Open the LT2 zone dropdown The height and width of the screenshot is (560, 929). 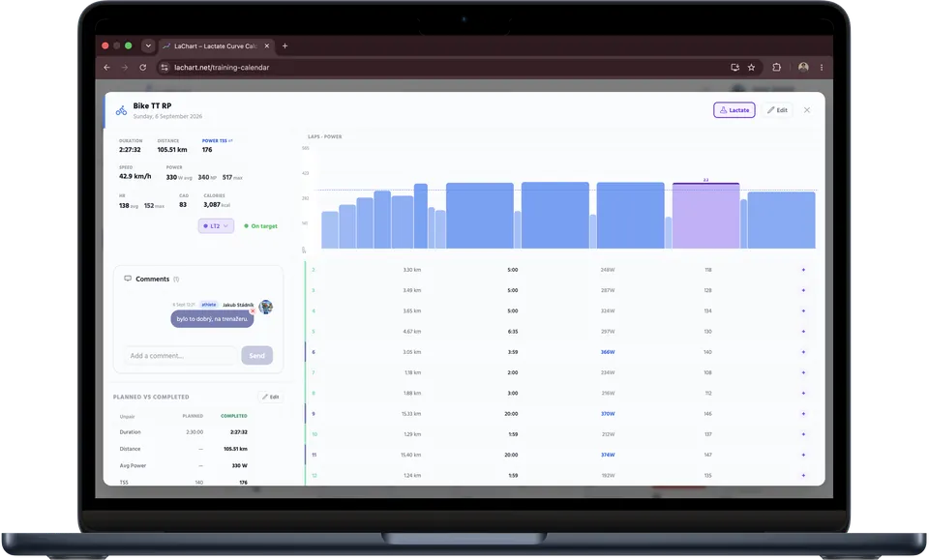tap(216, 226)
